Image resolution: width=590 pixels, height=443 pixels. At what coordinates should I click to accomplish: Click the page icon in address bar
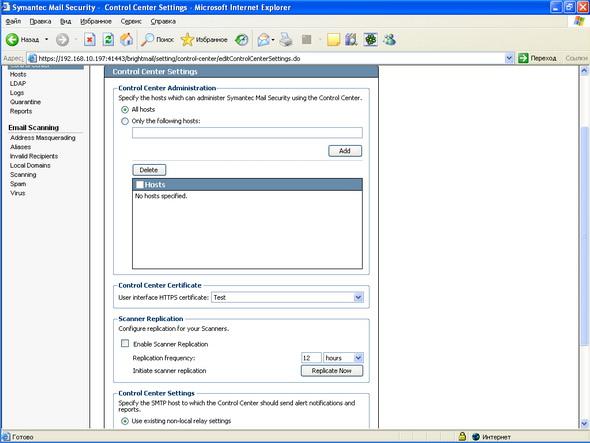coord(33,58)
